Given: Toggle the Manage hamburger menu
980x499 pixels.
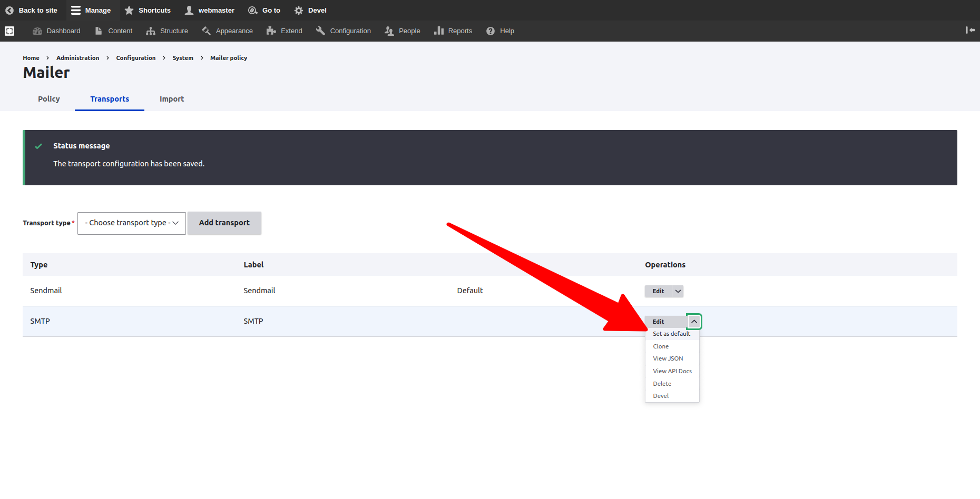Looking at the screenshot, I should click(76, 11).
